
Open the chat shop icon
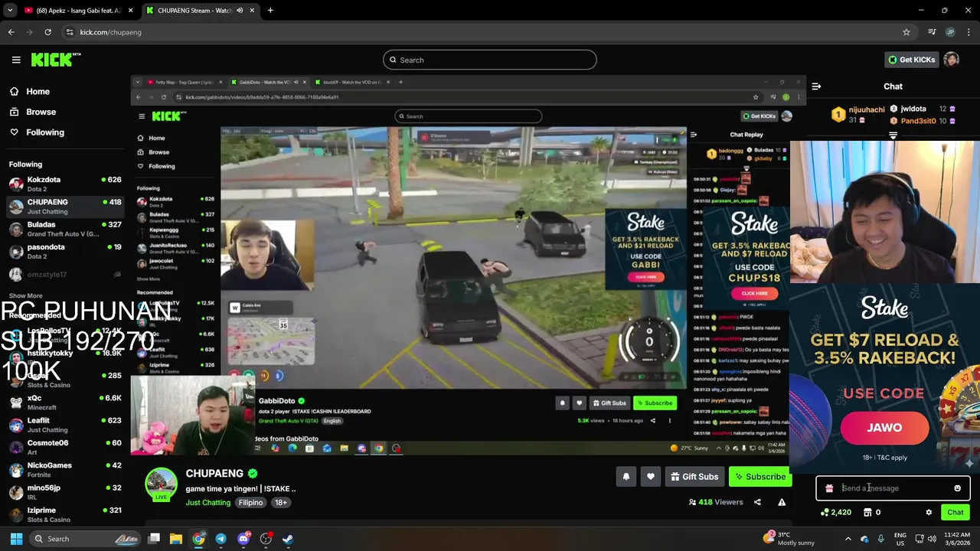point(867,513)
